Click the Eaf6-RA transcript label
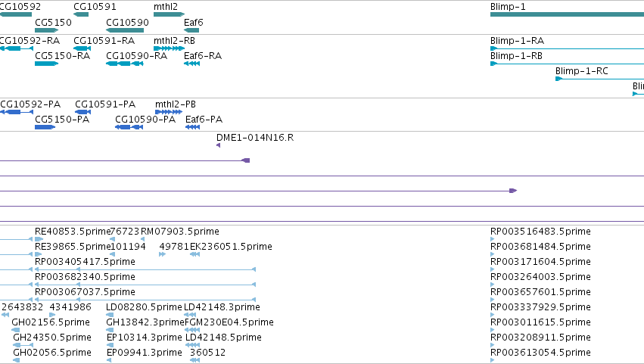 point(203,56)
